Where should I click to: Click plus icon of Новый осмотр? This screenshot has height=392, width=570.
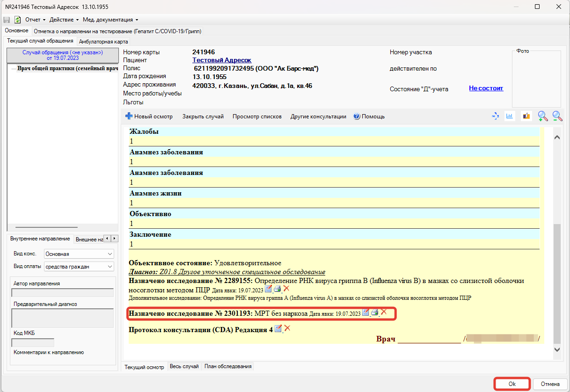click(x=129, y=116)
